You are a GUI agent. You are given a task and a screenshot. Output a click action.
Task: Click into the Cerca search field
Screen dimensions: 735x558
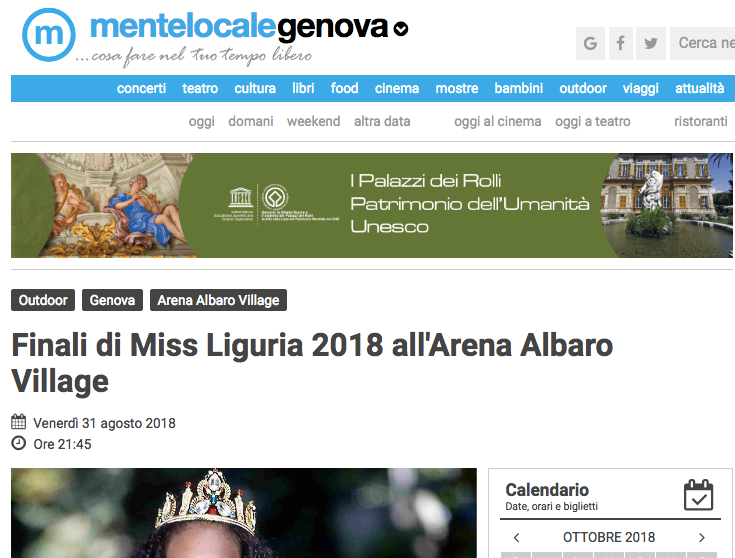coord(702,44)
